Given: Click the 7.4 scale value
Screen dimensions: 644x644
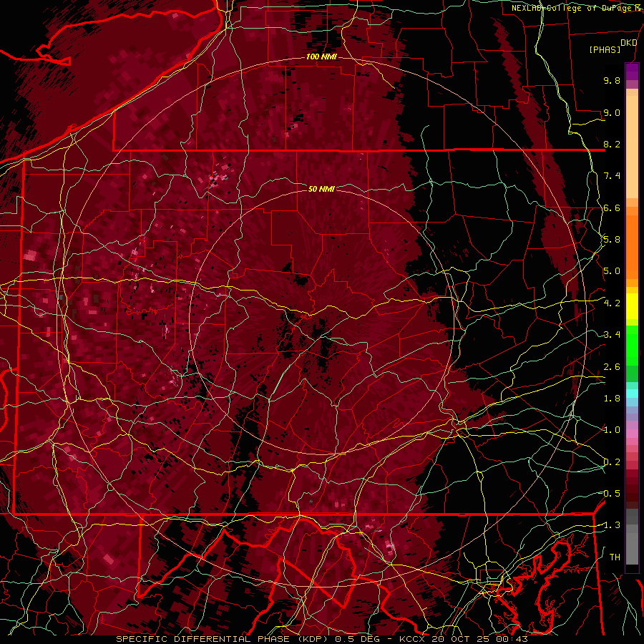Looking at the screenshot, I should coord(612,176).
